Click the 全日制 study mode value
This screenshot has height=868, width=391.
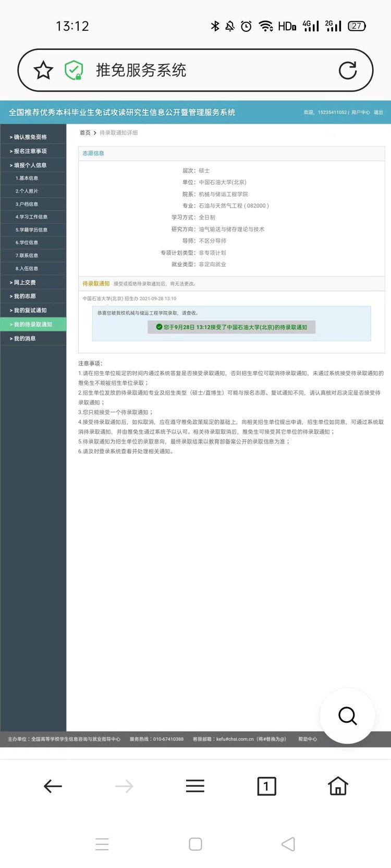pyautogui.click(x=207, y=218)
